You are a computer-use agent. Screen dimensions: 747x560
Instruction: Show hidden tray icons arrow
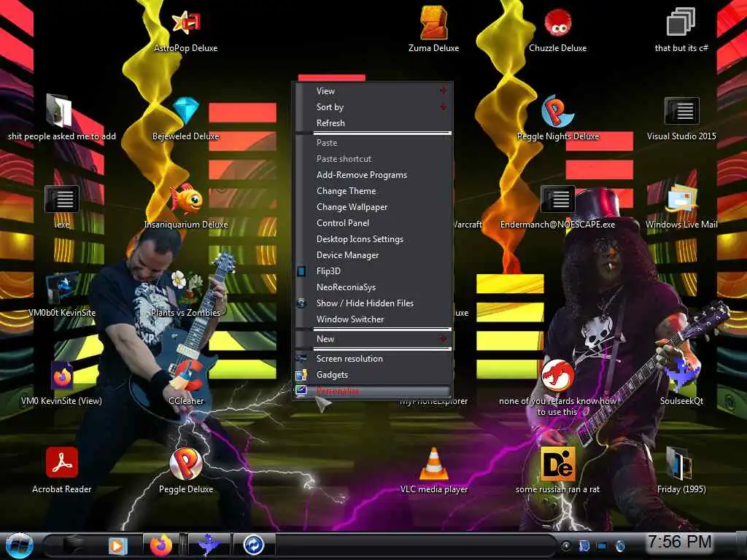(566, 545)
